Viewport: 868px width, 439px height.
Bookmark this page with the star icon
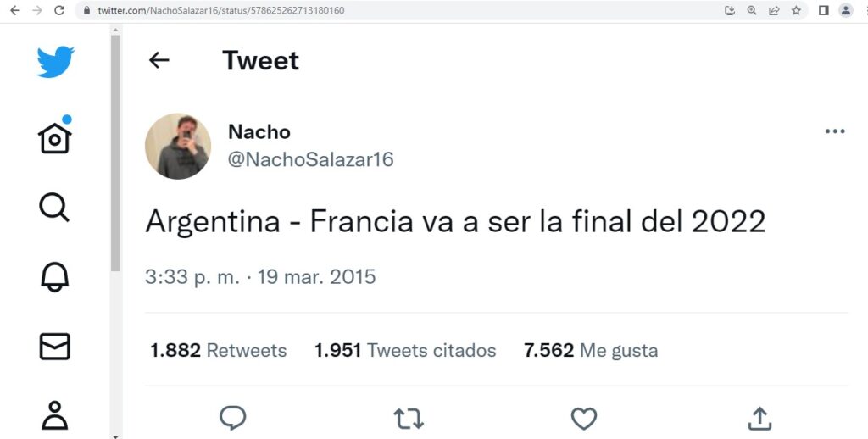pyautogui.click(x=796, y=11)
